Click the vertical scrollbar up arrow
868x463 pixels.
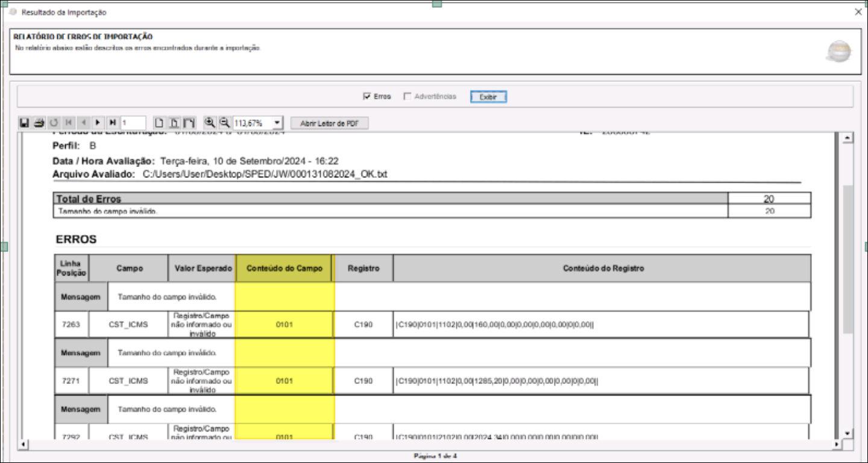[848, 138]
